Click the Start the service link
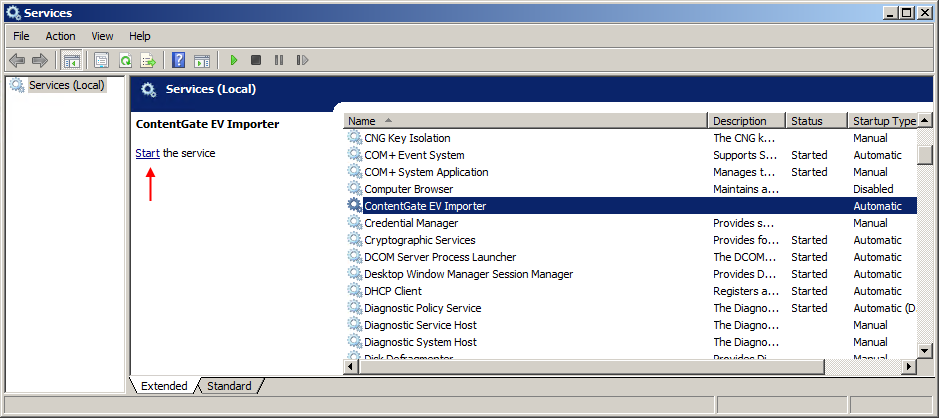 coord(147,153)
